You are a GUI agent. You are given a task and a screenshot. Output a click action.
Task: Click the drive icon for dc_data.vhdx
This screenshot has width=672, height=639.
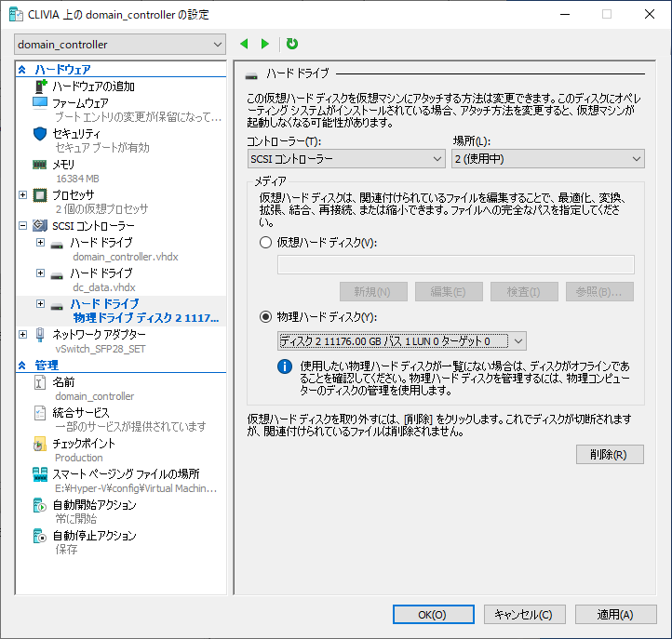click(x=57, y=275)
